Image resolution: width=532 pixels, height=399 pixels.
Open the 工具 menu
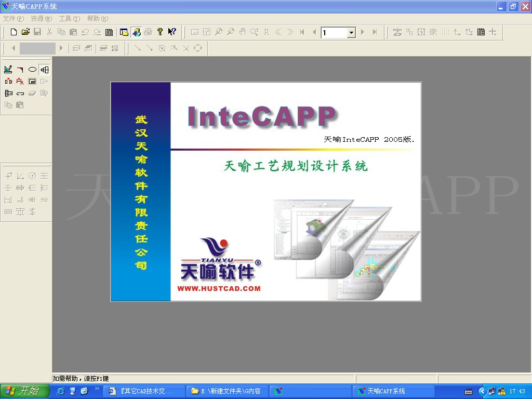70,19
